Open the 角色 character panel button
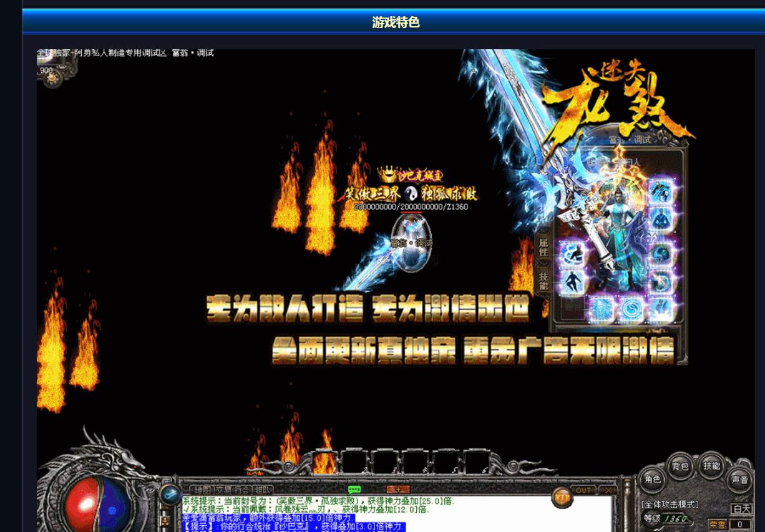The width and height of the screenshot is (765, 532). click(653, 479)
